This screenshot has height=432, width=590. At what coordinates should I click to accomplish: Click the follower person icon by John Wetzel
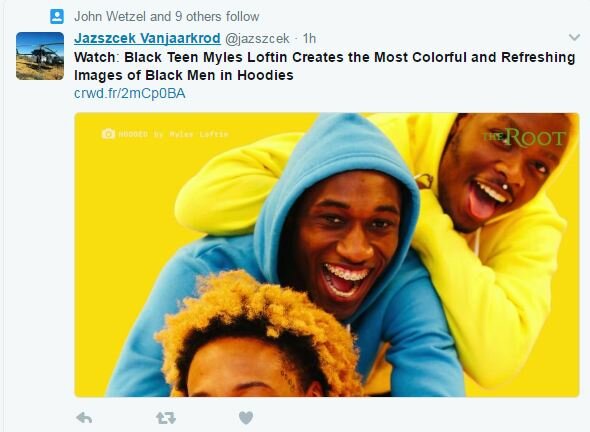pyautogui.click(x=57, y=17)
